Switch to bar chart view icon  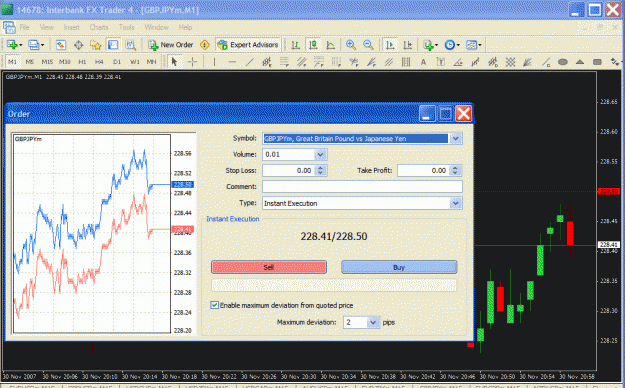pos(295,45)
